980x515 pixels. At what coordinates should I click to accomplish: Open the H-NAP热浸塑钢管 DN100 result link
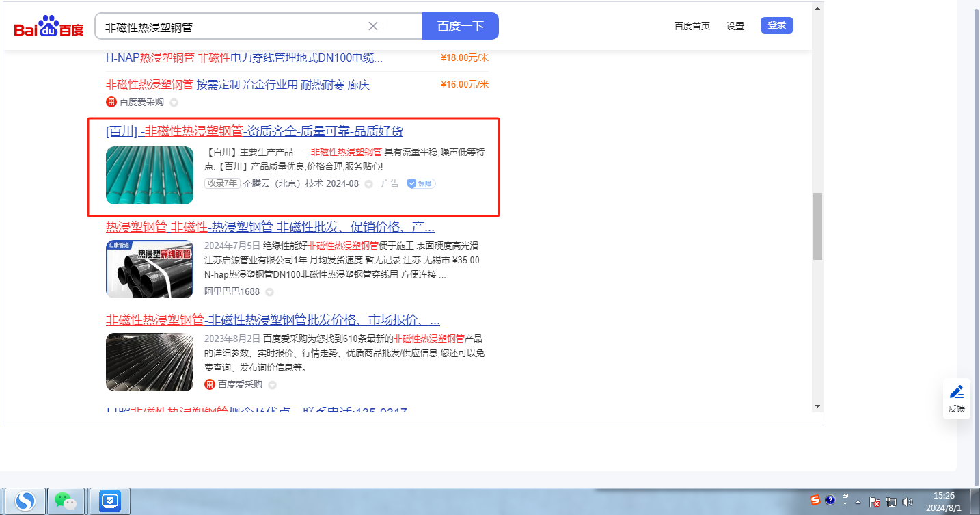[x=244, y=57]
